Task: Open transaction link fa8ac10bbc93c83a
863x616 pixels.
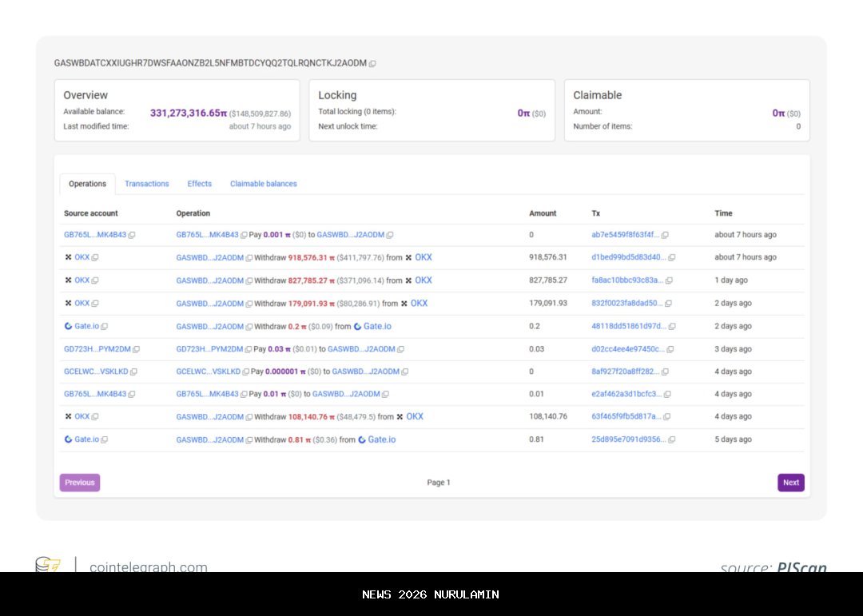Action: point(626,280)
